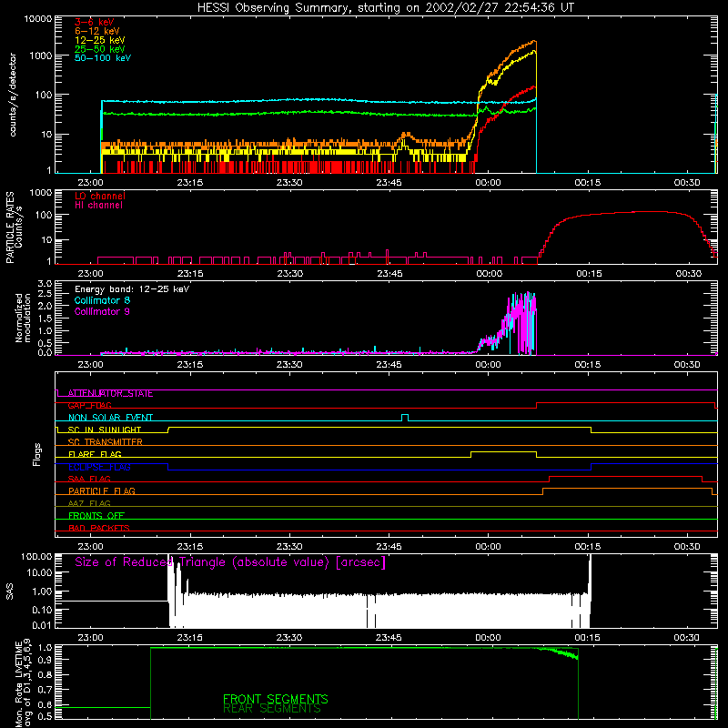Click the PARTICLE_FLAG label
This screenshot has width=728, height=728.
(102, 491)
